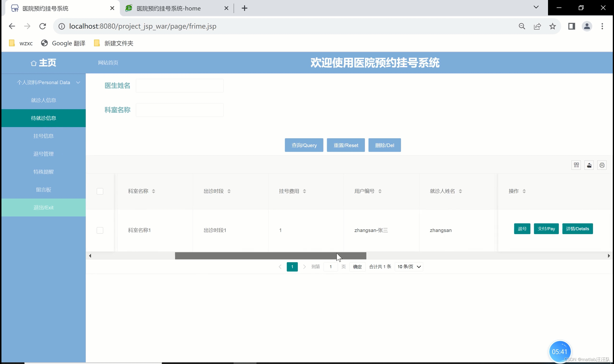614x364 pixels.
Task: Click the browser reload icon
Action: (43, 26)
